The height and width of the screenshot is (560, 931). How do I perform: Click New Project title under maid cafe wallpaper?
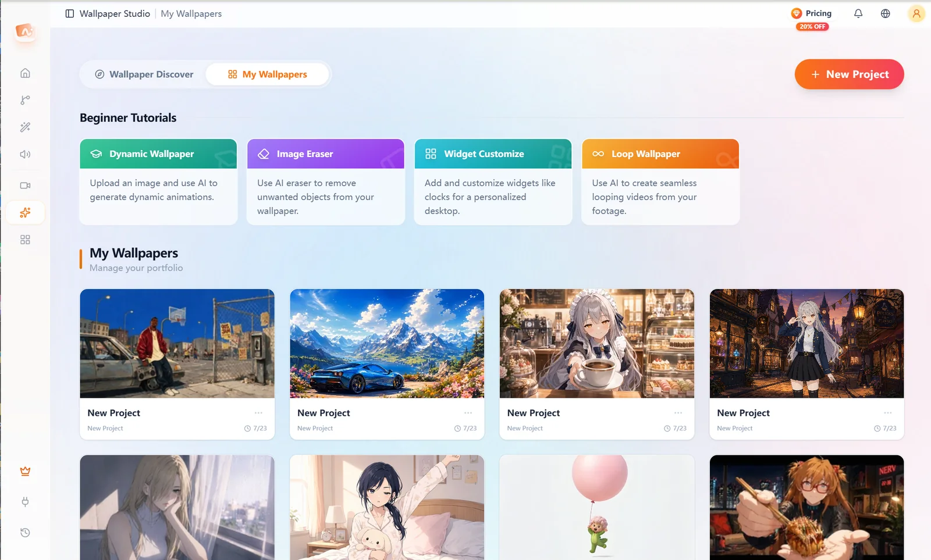click(534, 413)
